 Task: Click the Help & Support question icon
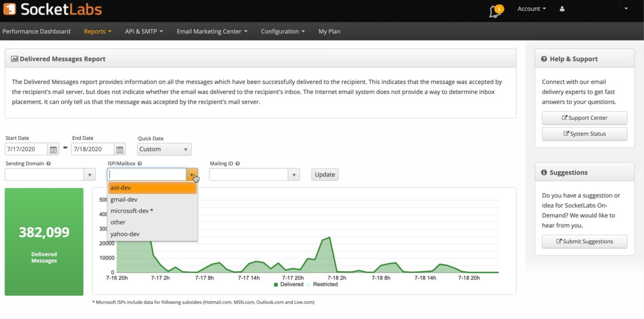[x=544, y=59]
